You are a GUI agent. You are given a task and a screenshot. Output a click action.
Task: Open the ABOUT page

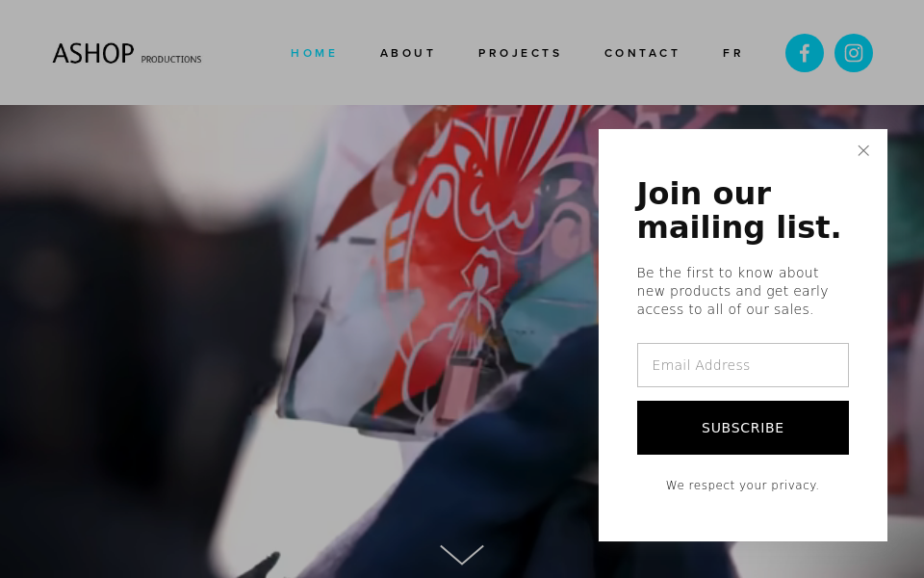tap(407, 53)
